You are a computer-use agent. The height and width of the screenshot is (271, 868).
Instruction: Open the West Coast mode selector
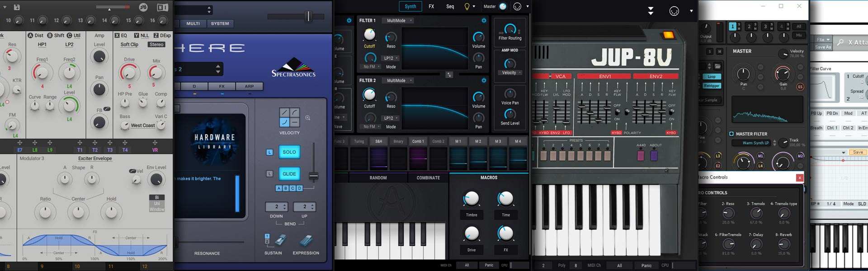click(x=143, y=126)
